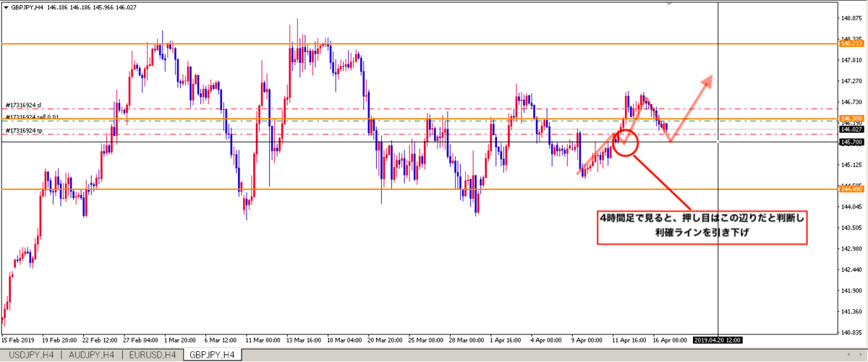Click the 13 Mar 16:00 time axis label
The image size is (868, 362).
pyautogui.click(x=303, y=340)
